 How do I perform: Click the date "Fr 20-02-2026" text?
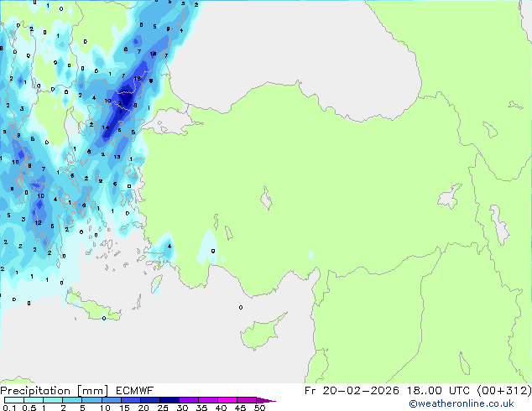[352, 391]
